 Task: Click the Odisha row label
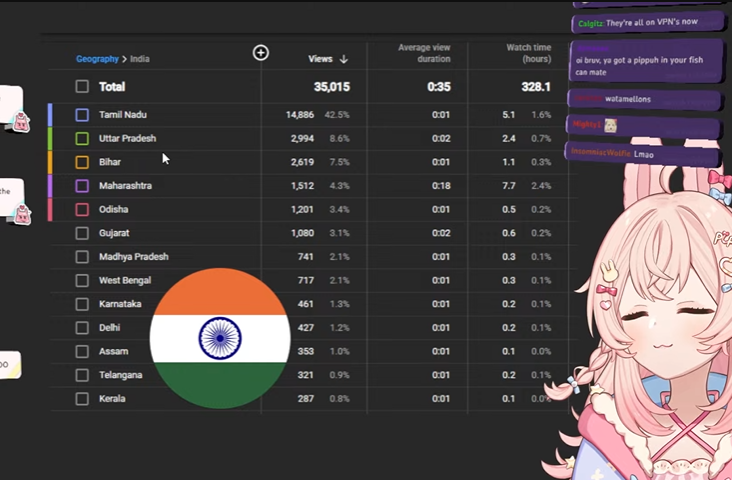tap(113, 209)
